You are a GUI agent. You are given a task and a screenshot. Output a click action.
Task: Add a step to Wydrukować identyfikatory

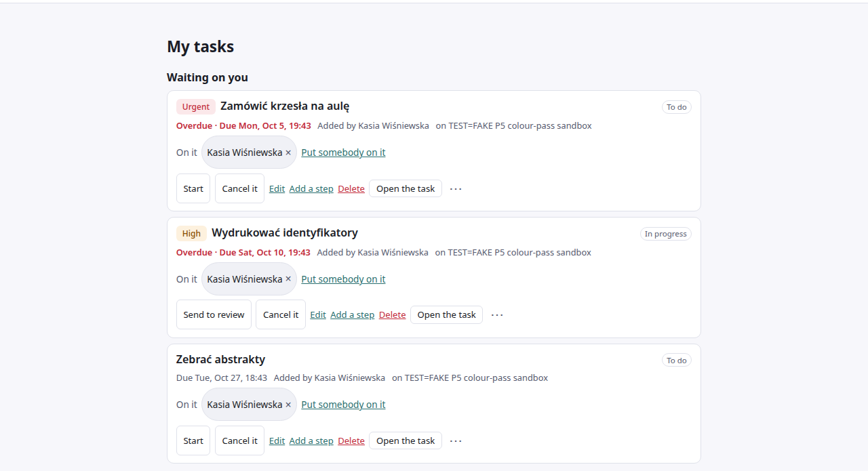(x=353, y=315)
